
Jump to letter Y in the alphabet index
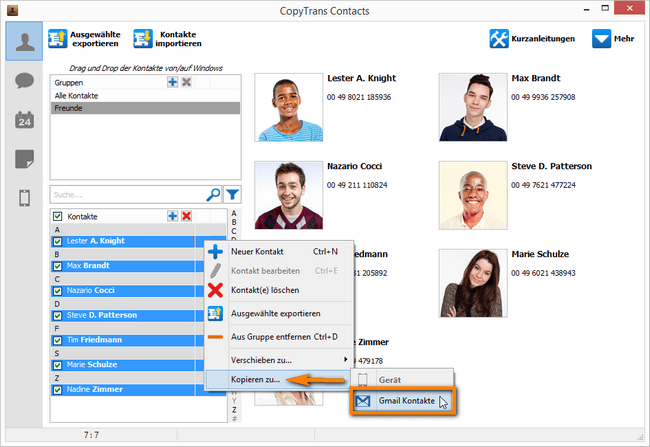[234, 401]
